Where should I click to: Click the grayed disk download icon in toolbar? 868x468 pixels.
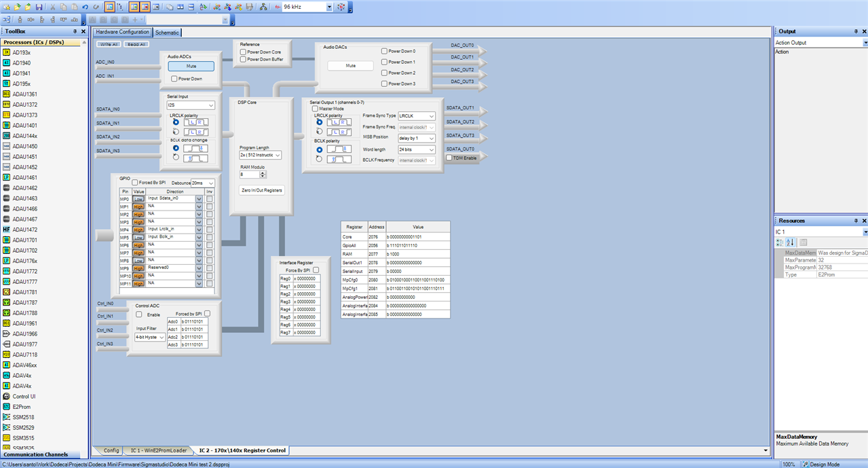tap(249, 7)
